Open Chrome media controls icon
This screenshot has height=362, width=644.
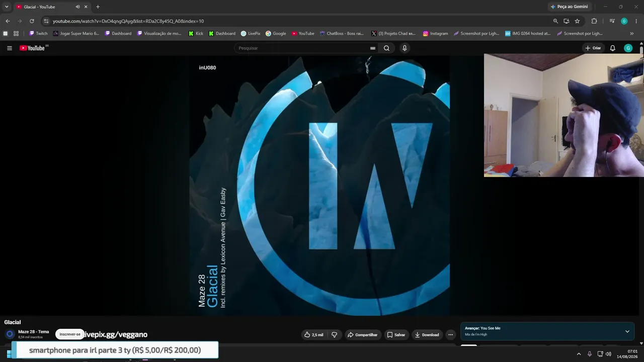(x=612, y=21)
